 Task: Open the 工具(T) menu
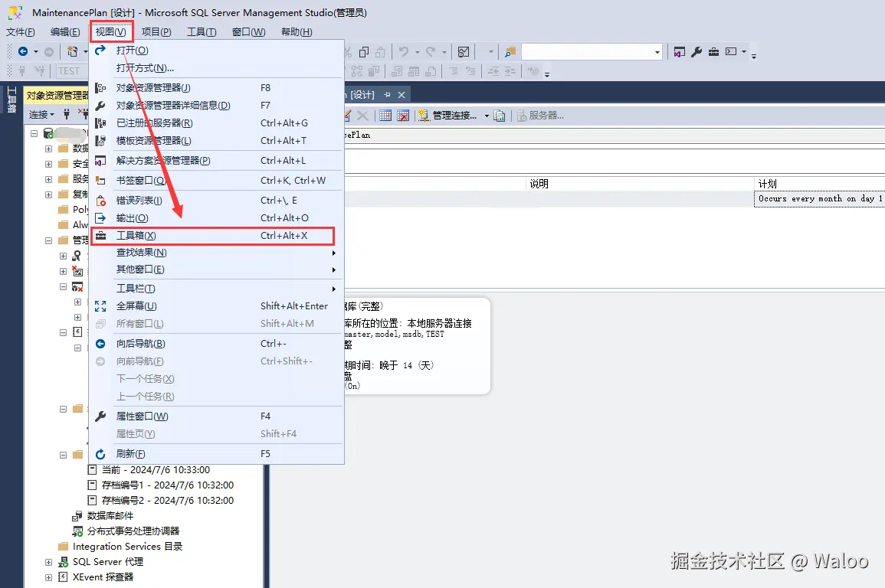coord(202,32)
